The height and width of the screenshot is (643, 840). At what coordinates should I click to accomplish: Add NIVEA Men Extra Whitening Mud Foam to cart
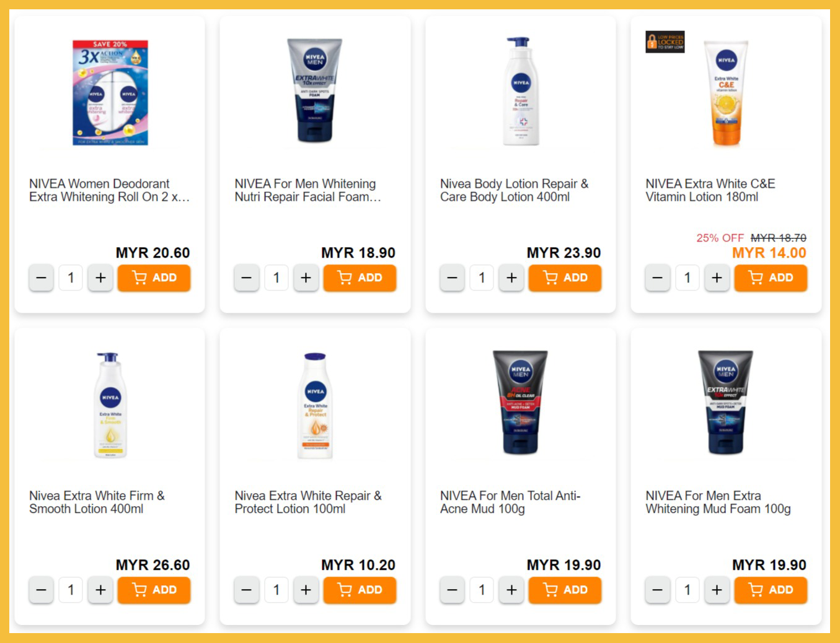pyautogui.click(x=771, y=590)
